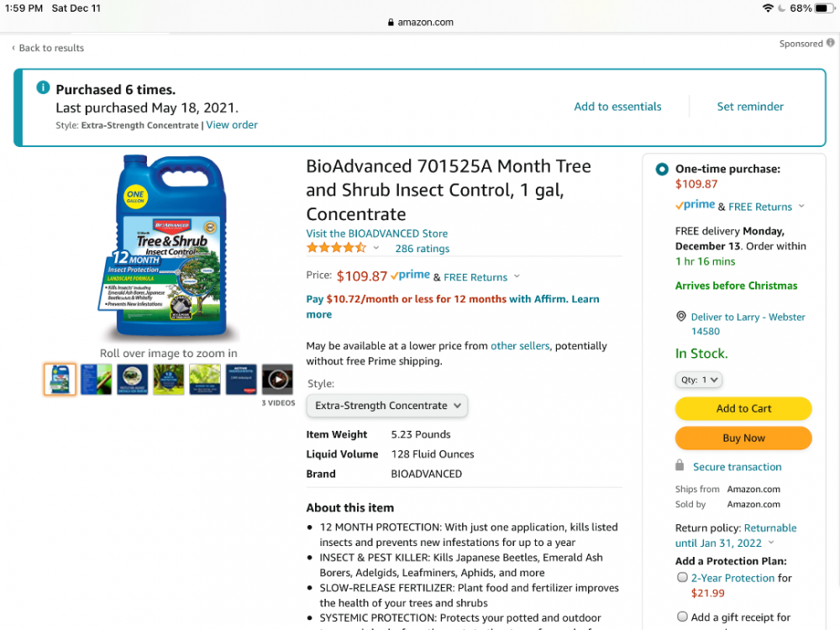Select the second product image thumbnail
The height and width of the screenshot is (630, 840).
click(x=96, y=380)
